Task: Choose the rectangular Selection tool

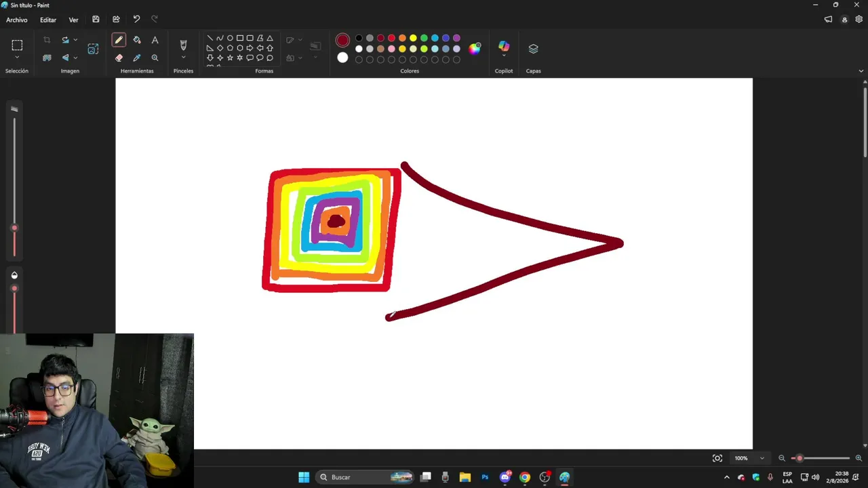Action: 17,45
